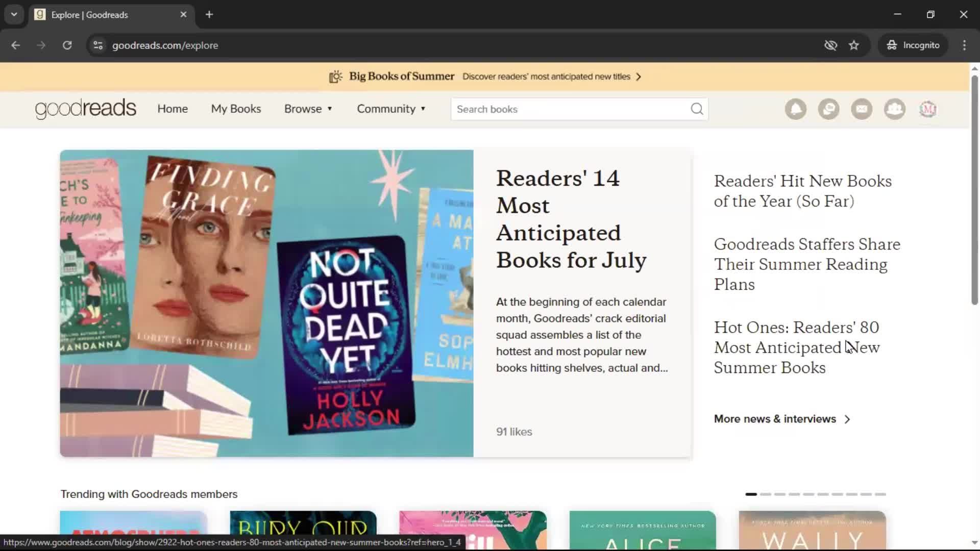Click the Not Quite Dead Yet book cover
This screenshot has width=980, height=551.
(347, 336)
